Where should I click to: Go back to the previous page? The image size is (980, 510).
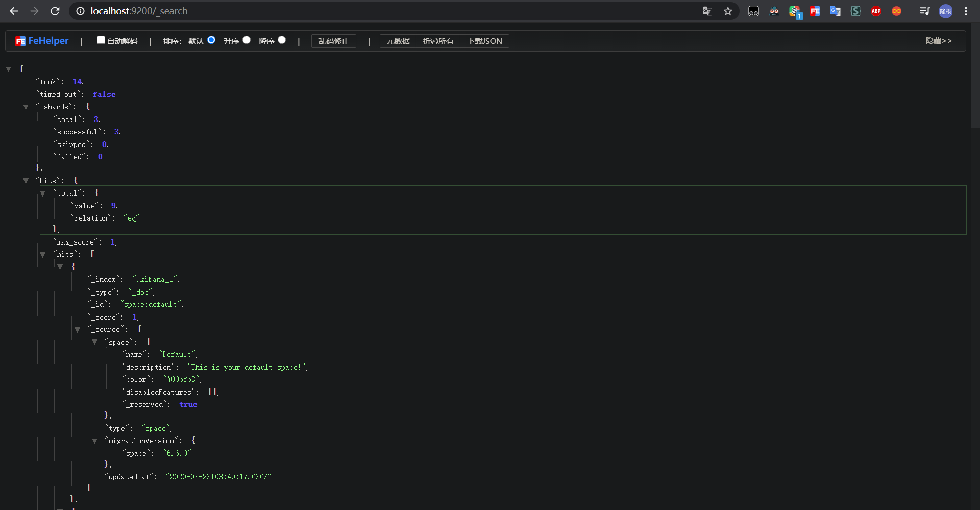pyautogui.click(x=14, y=11)
